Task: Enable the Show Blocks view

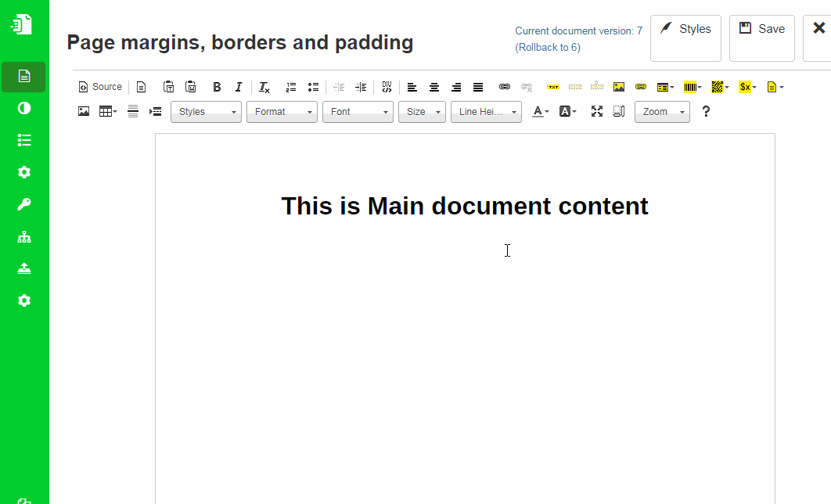Action: click(618, 111)
